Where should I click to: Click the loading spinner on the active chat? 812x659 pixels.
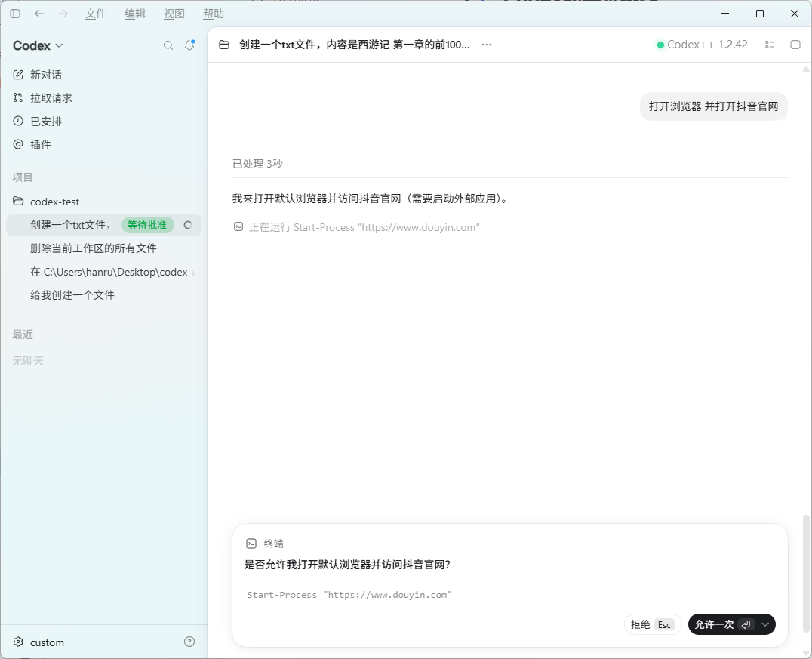(188, 225)
